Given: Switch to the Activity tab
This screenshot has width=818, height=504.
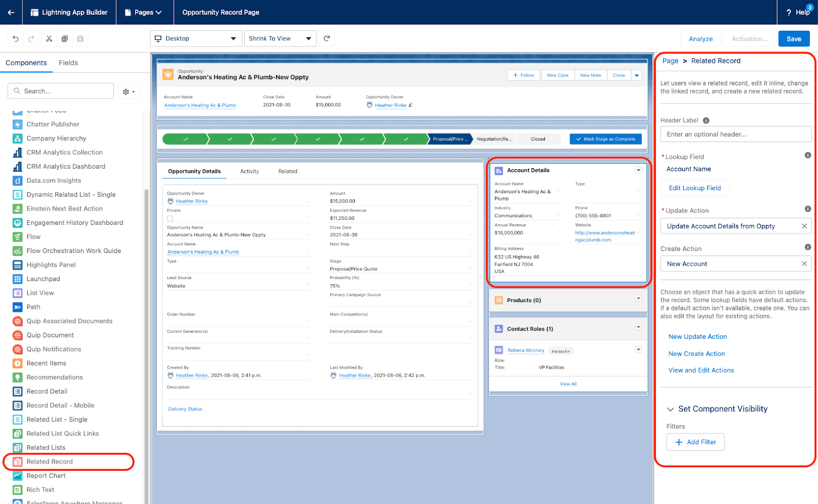Looking at the screenshot, I should pos(249,171).
